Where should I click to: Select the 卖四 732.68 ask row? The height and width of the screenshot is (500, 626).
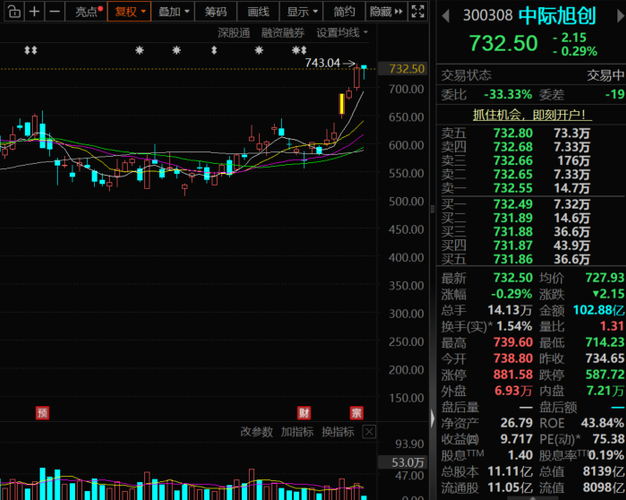pos(531,147)
